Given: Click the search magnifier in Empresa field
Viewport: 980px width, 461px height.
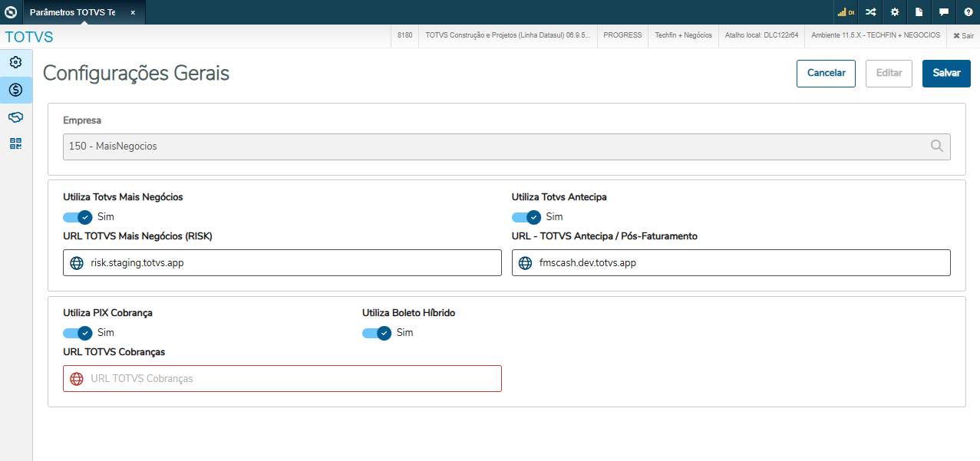Looking at the screenshot, I should (x=937, y=147).
